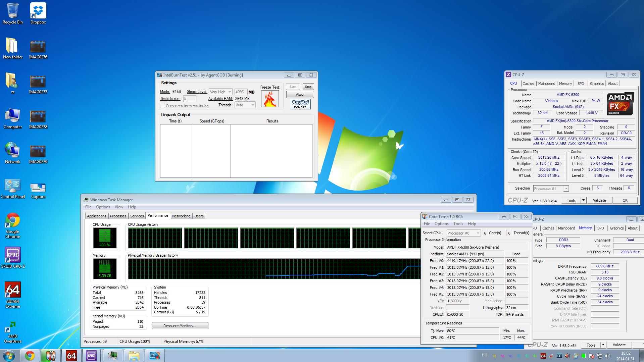
Task: Select the Freq #0 4419.17MHz value in Core Temp
Action: point(475,261)
